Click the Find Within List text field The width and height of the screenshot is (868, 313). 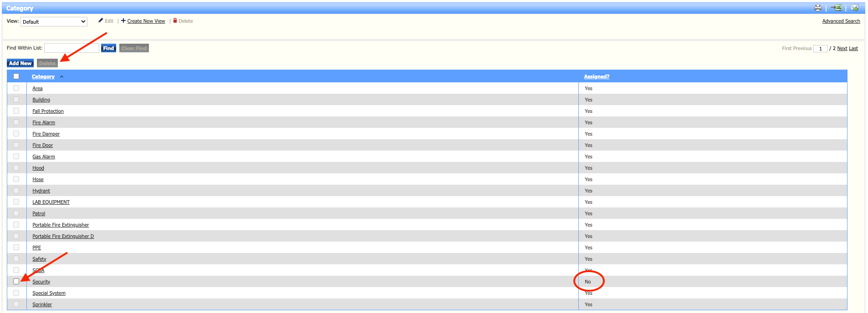(71, 48)
